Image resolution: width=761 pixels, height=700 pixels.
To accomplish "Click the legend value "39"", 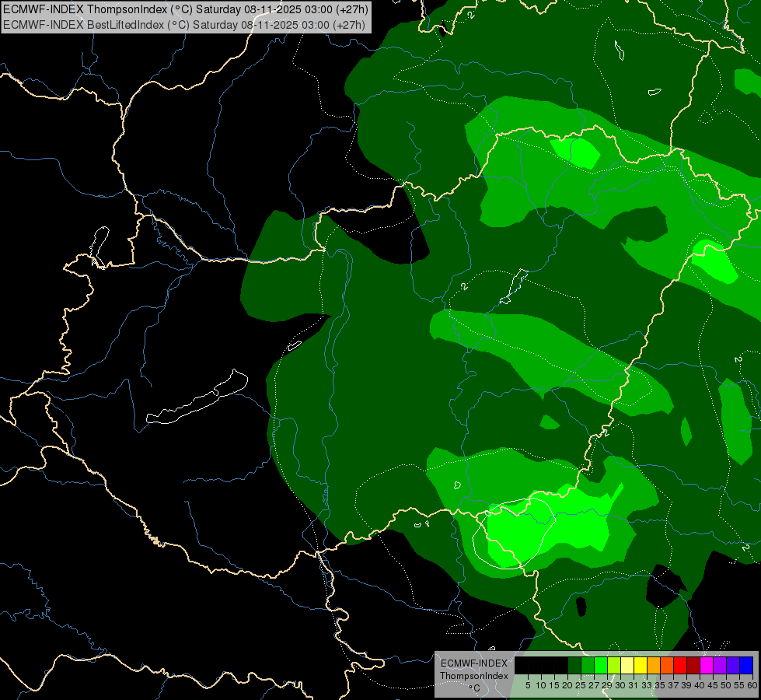I will (686, 685).
